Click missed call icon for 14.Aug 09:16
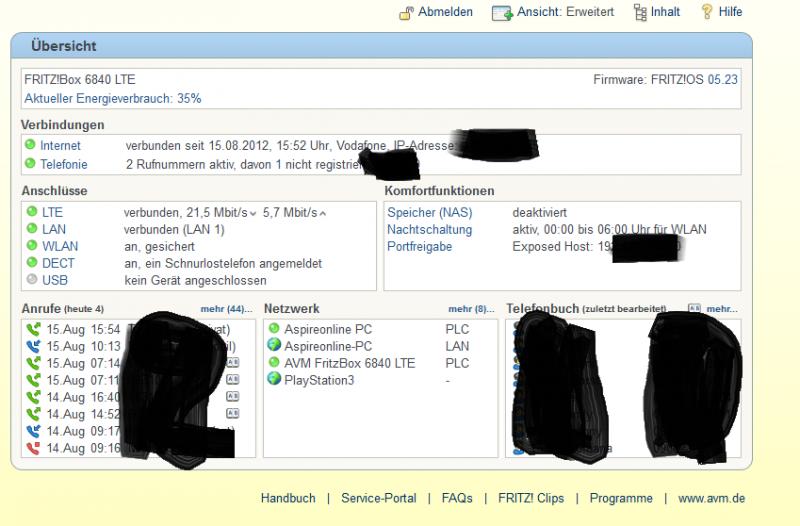800x526 pixels. 34,448
